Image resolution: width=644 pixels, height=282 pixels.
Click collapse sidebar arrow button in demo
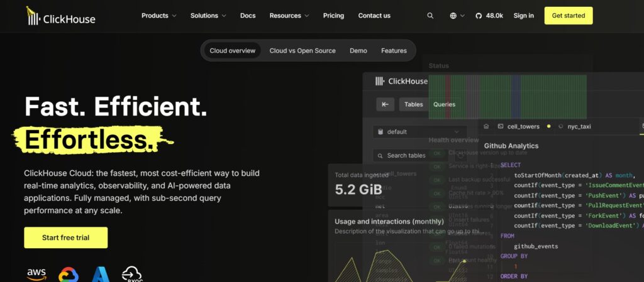386,104
